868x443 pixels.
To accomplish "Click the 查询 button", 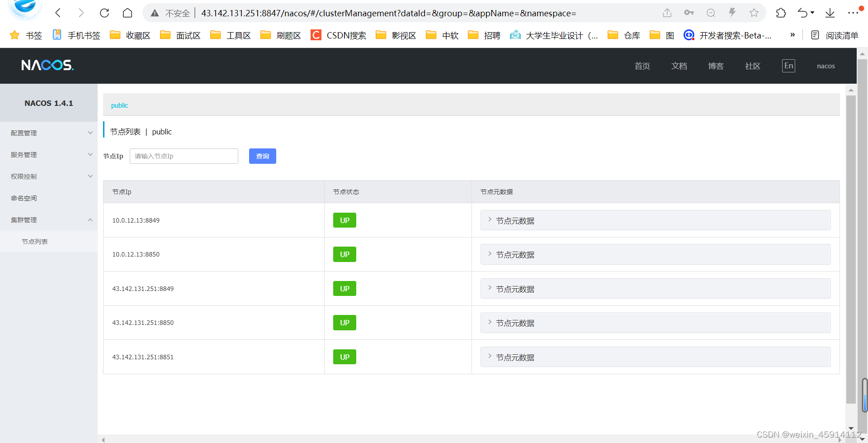I will click(263, 156).
